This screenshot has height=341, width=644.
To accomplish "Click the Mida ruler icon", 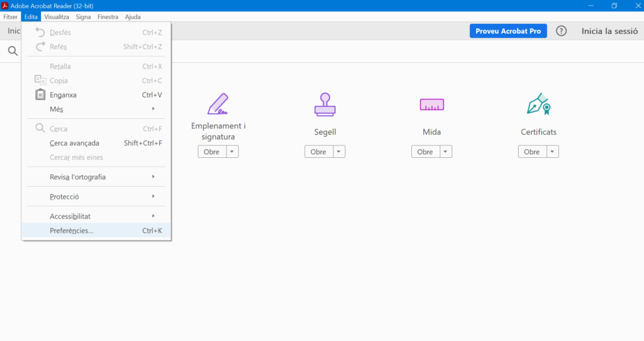I will [431, 104].
